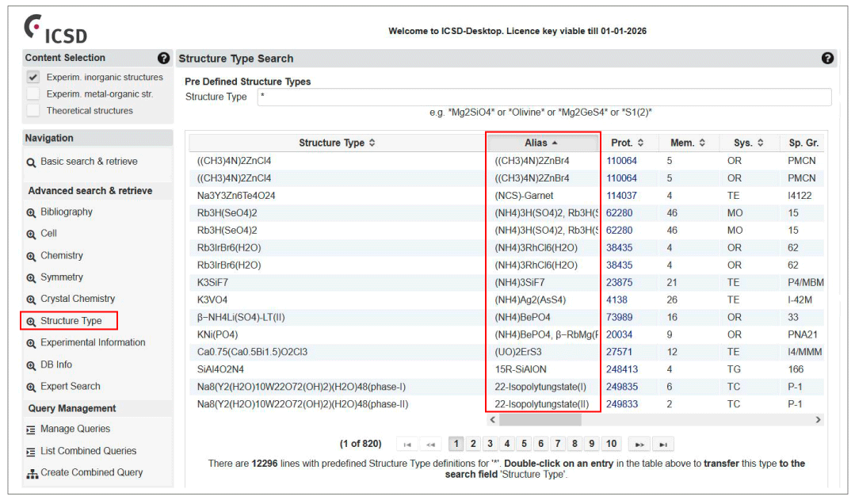Click the table horizontal scrollbar thumb
The width and height of the screenshot is (855, 504).
click(x=540, y=419)
